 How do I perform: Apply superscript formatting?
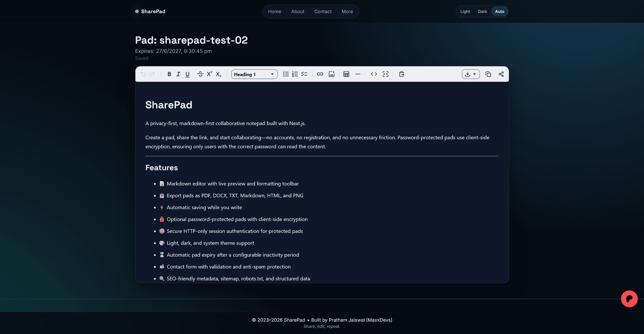pos(209,74)
